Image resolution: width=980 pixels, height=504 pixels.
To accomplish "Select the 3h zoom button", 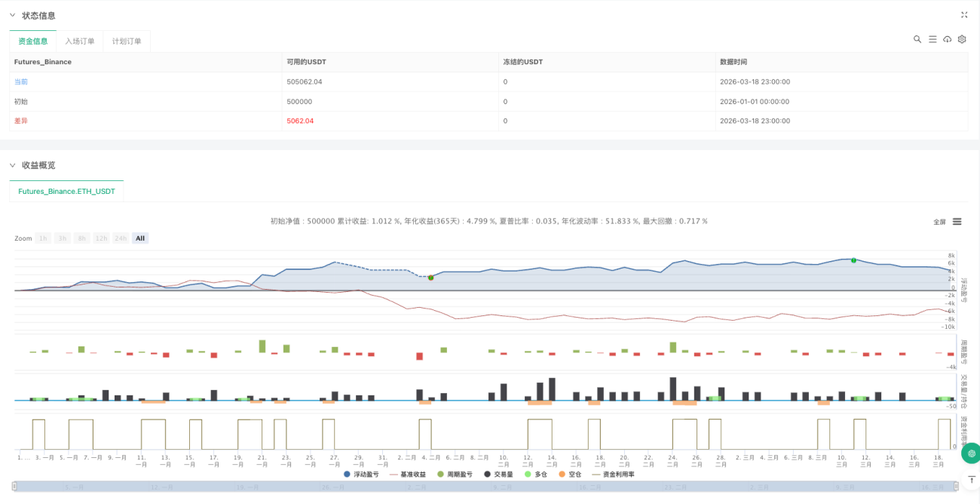I will [x=63, y=238].
